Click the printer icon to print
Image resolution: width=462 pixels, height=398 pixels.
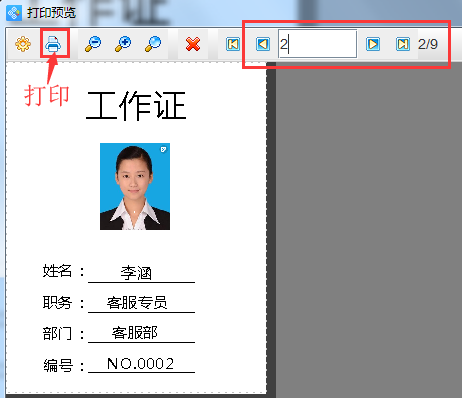(53, 44)
